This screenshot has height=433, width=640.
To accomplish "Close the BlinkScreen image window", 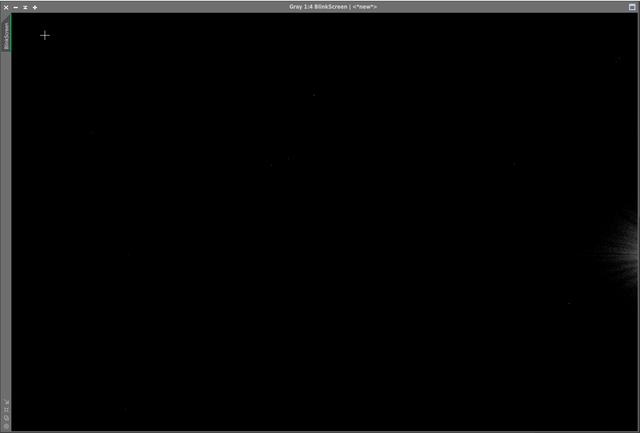I will (x=6, y=7).
